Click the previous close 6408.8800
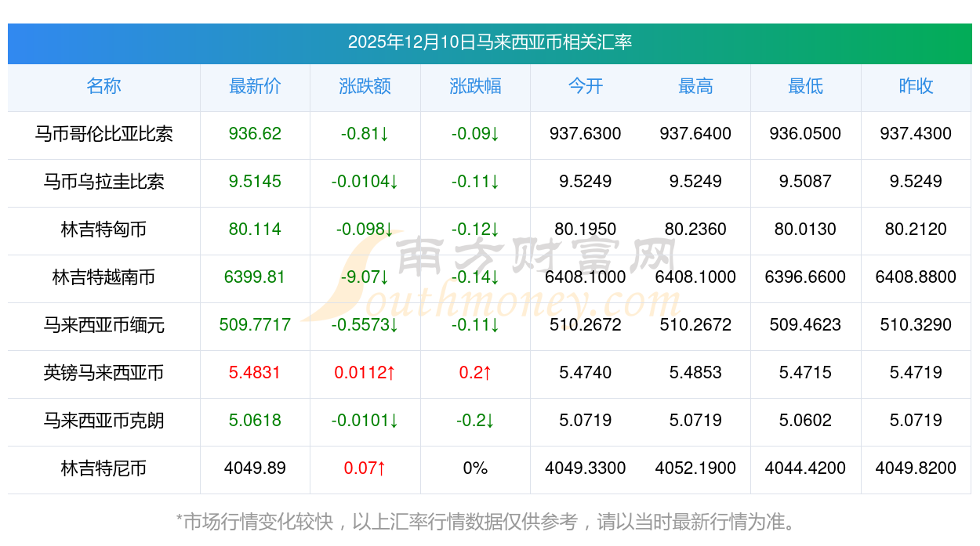The width and height of the screenshot is (980, 546). [x=916, y=277]
